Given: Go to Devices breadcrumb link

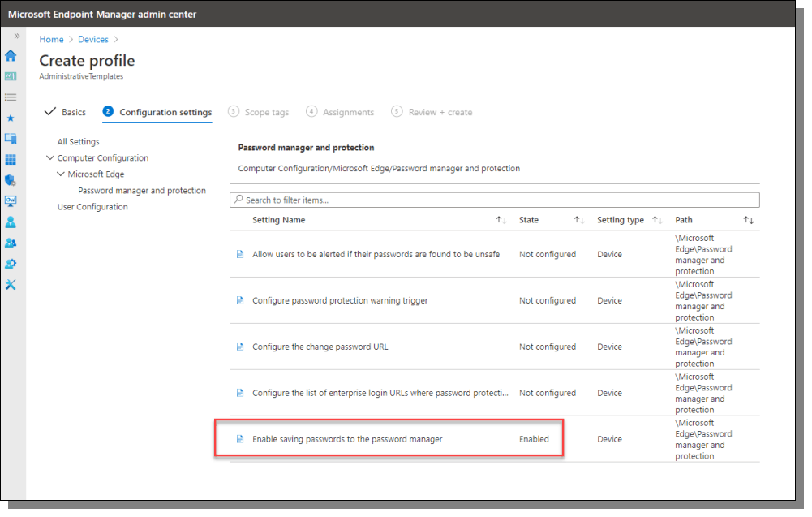Looking at the screenshot, I should coord(93,40).
